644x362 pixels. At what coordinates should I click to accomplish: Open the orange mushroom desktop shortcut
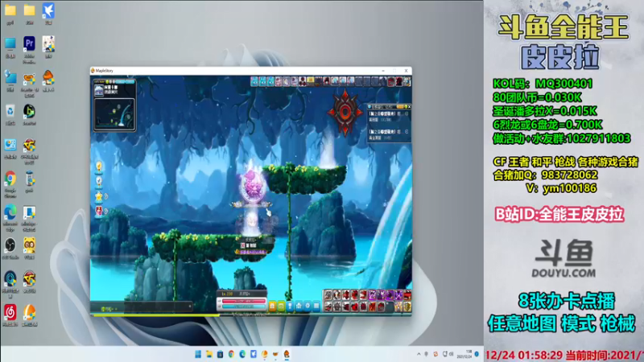tap(48, 76)
